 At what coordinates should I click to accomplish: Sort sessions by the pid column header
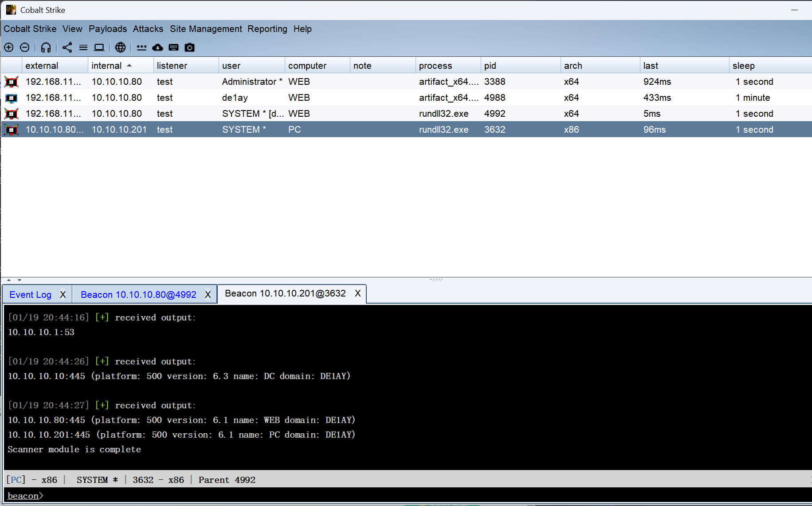490,66
